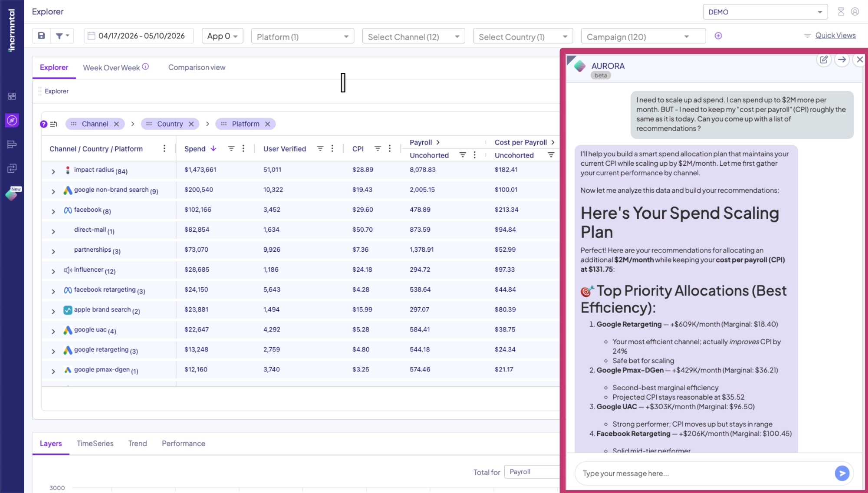Expand the Cost per Payroll column group
Image resolution: width=868 pixels, height=493 pixels.
click(552, 142)
